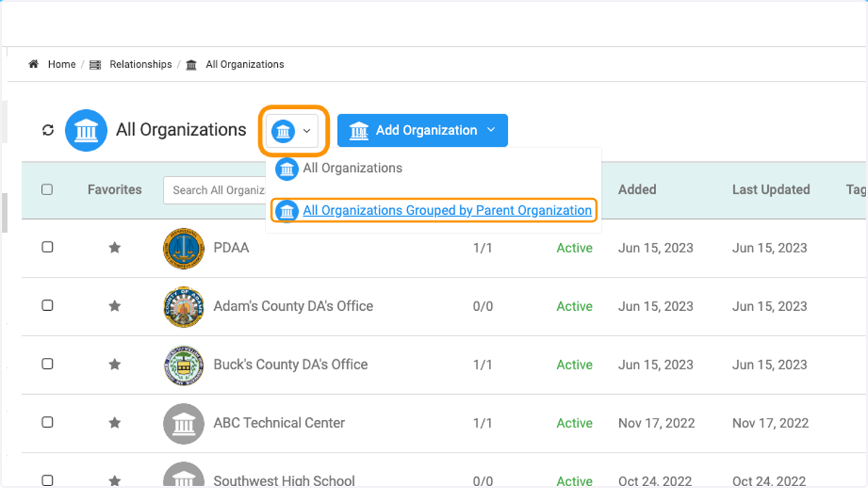The width and height of the screenshot is (868, 488).
Task: Open Southwest High School
Action: [x=284, y=481]
